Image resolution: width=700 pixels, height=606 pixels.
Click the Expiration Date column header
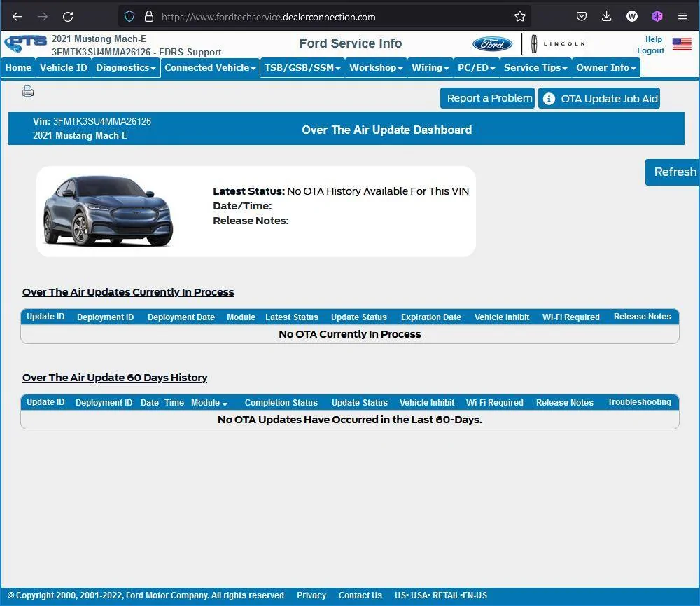[430, 317]
